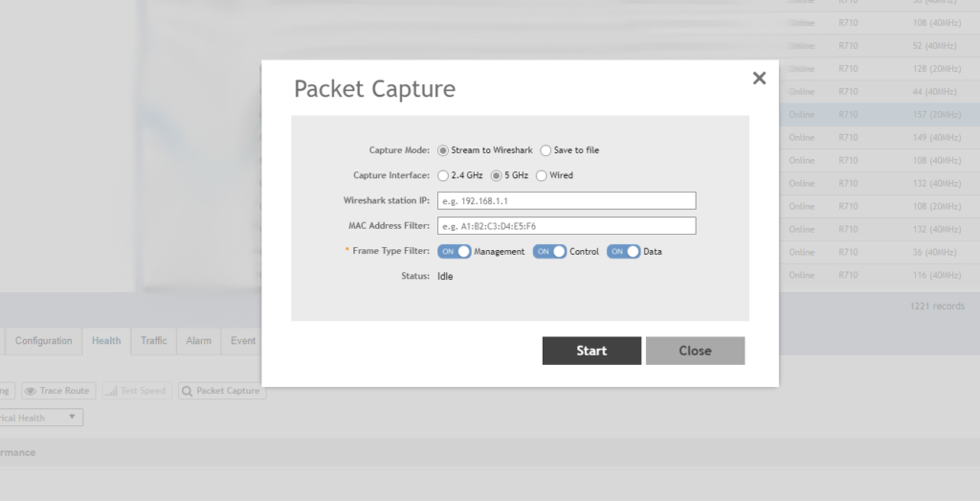Choose the 5 GHz capture interface
This screenshot has width=980, height=501.
[x=497, y=175]
